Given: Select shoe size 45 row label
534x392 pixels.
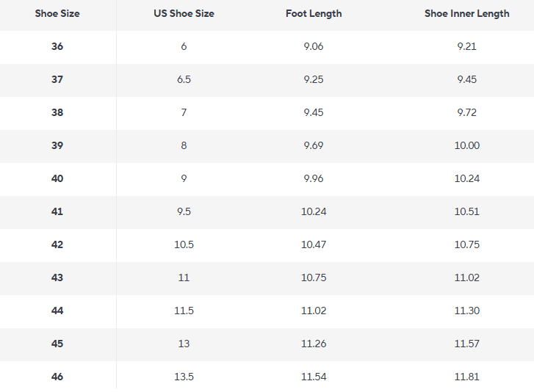Looking at the screenshot, I should coord(57,344).
